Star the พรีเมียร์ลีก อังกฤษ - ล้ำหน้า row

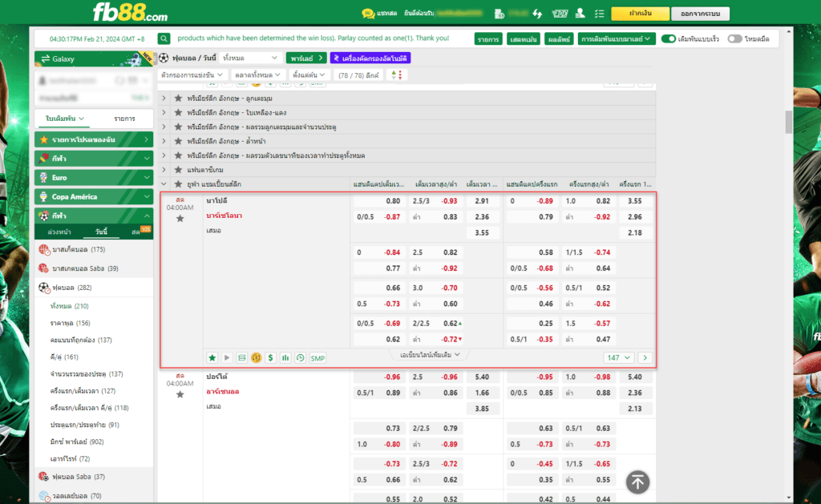[x=178, y=141]
